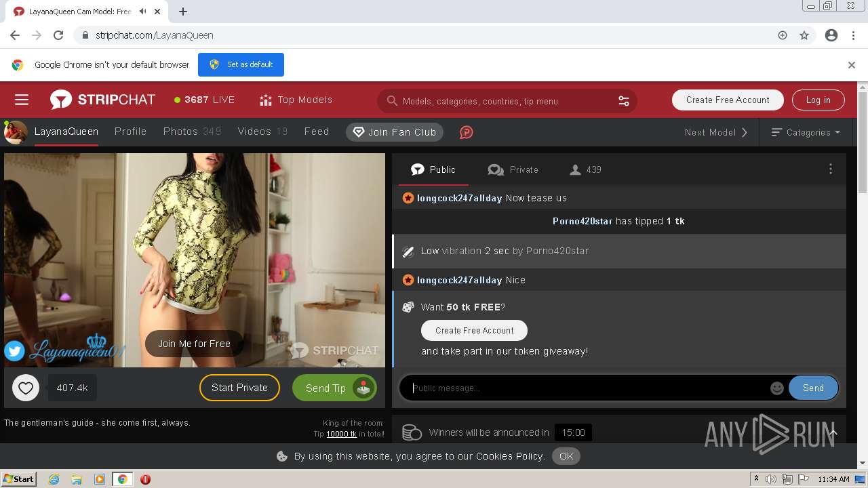Click the LayanaQueen avatar thumbnail

click(16, 132)
